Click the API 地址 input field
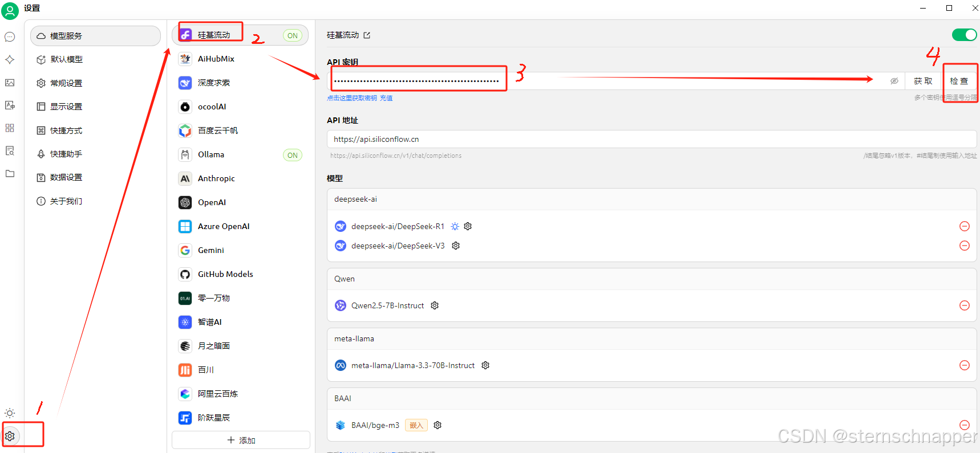 click(x=651, y=139)
